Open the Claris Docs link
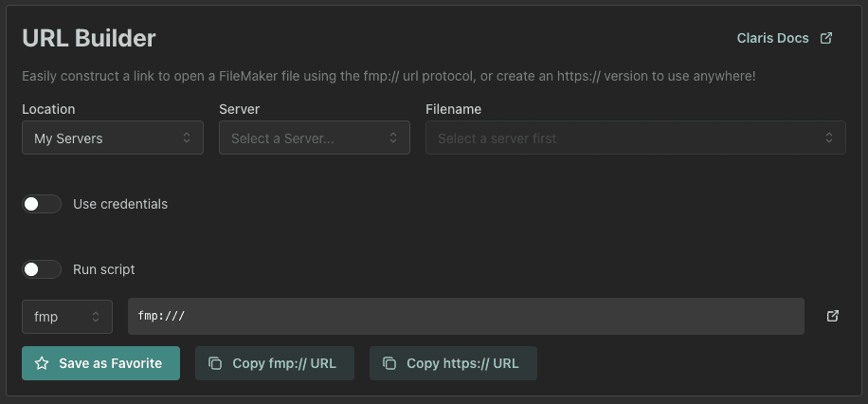This screenshot has height=404, width=868. (772, 38)
